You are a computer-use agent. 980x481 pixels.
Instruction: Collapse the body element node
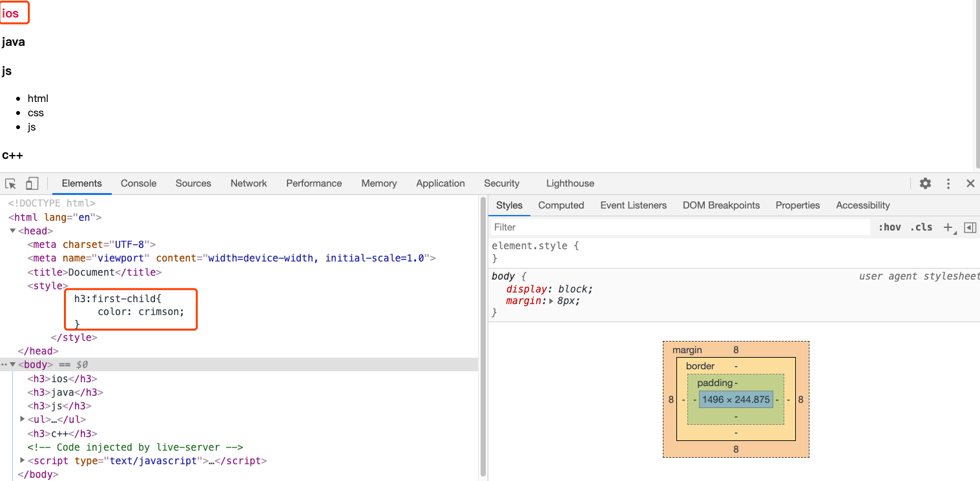tap(13, 365)
